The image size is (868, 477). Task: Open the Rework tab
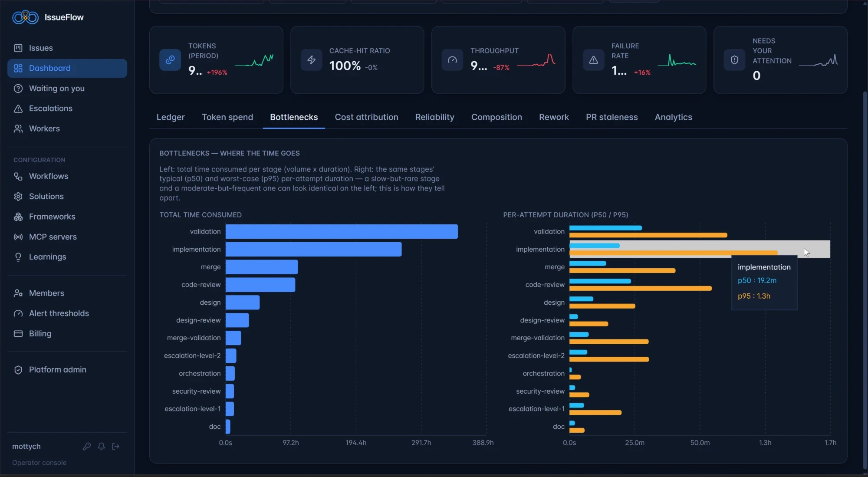click(554, 117)
